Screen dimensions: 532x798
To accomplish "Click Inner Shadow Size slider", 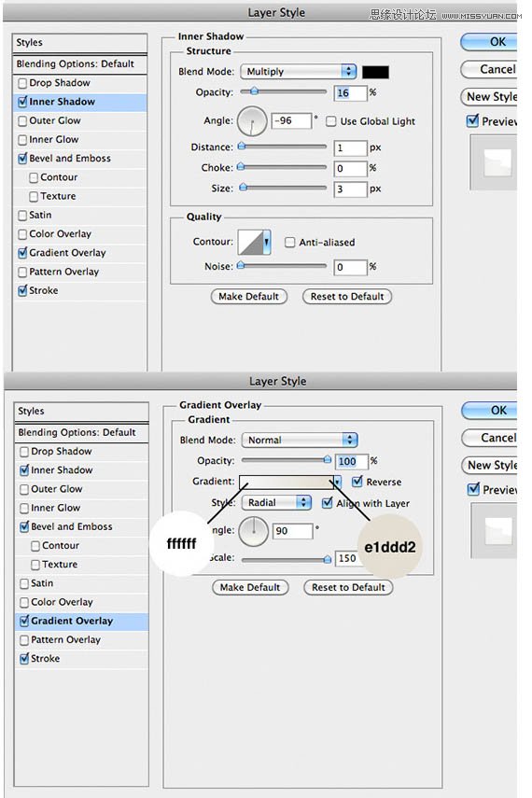I will [283, 188].
